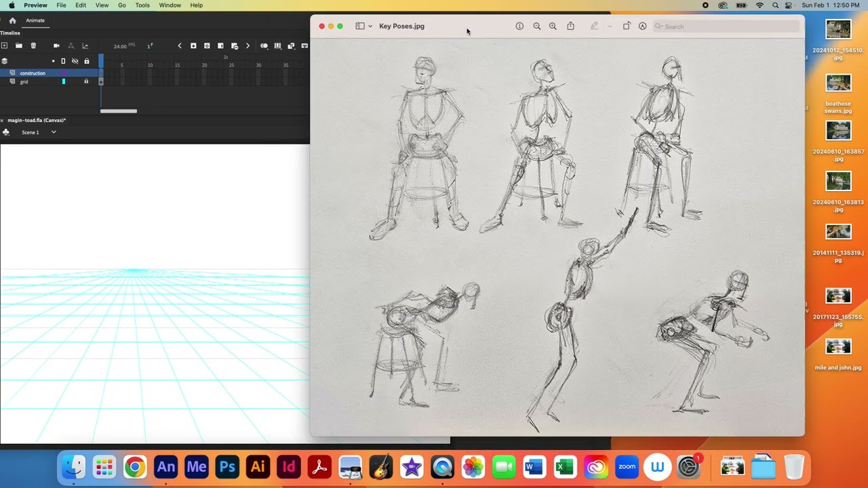Insert blank keyframe
Image resolution: width=868 pixels, height=488 pixels.
(207, 45)
